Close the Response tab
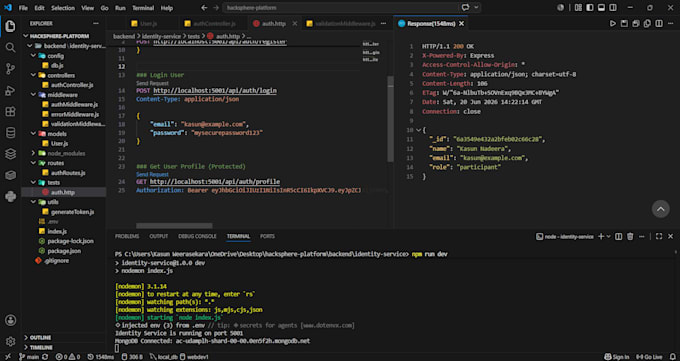 click(461, 23)
